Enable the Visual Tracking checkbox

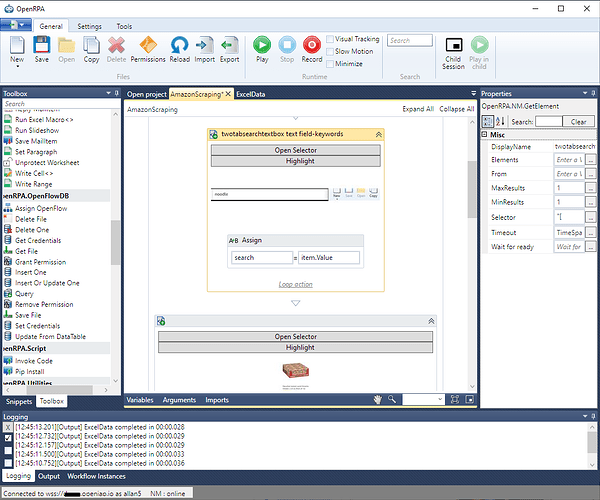click(330, 39)
